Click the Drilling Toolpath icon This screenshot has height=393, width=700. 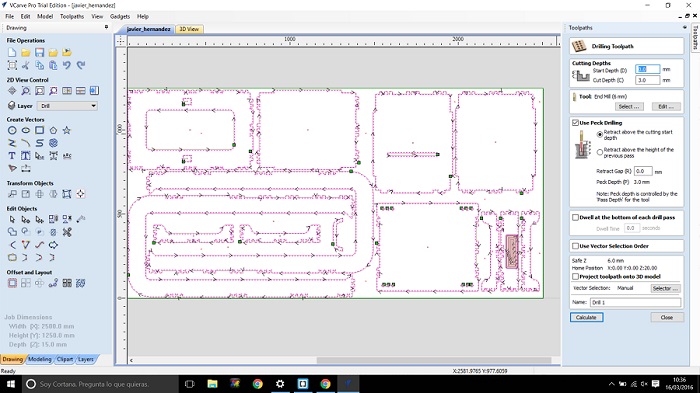pos(579,46)
